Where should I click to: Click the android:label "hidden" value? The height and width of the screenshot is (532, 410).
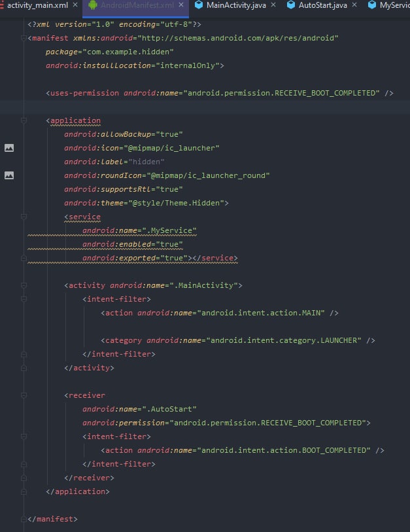pyautogui.click(x=146, y=162)
